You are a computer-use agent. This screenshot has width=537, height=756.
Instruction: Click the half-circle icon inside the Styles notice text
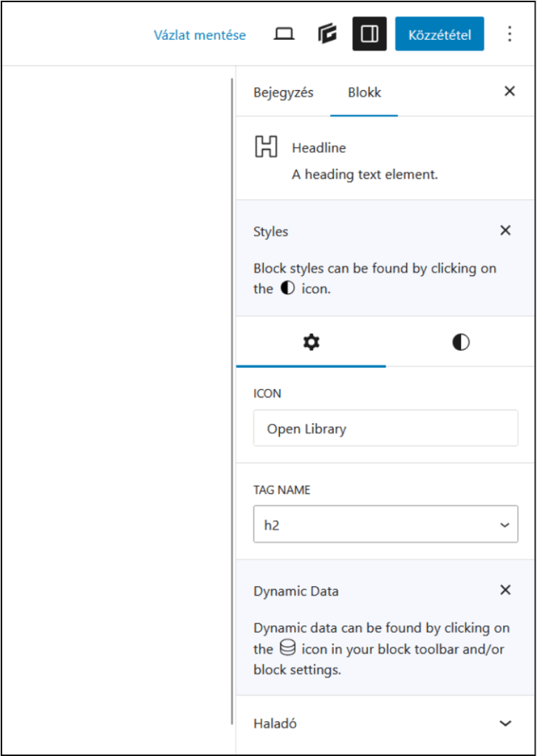click(x=287, y=289)
